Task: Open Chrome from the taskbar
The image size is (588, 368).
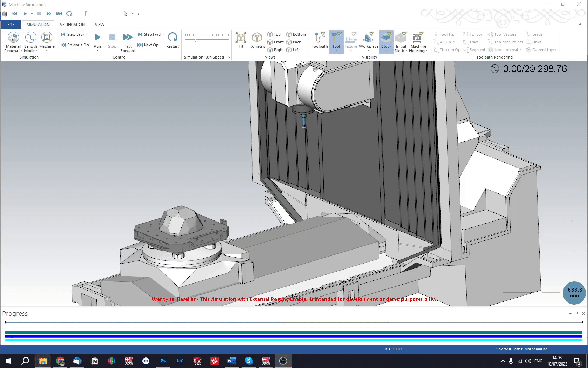Action: 60,361
